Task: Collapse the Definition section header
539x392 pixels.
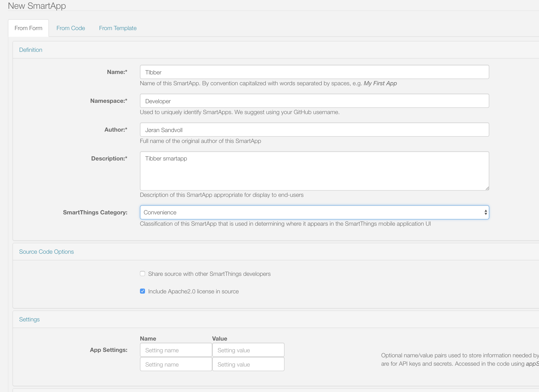Action: coord(31,50)
